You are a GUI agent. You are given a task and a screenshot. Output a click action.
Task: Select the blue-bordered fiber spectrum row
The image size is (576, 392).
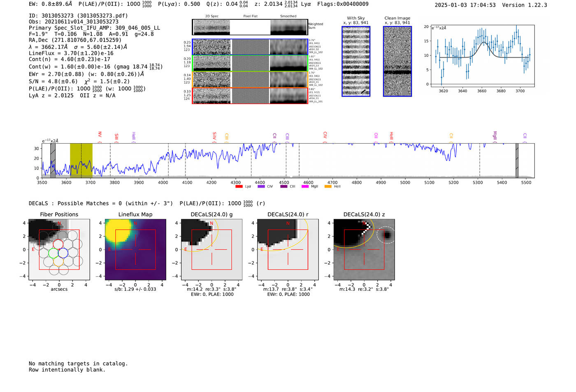tap(250, 47)
